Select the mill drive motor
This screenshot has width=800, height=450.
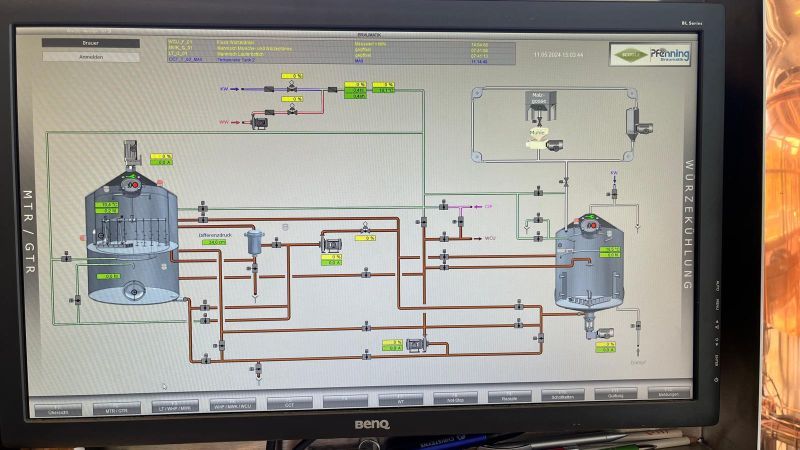[555, 146]
